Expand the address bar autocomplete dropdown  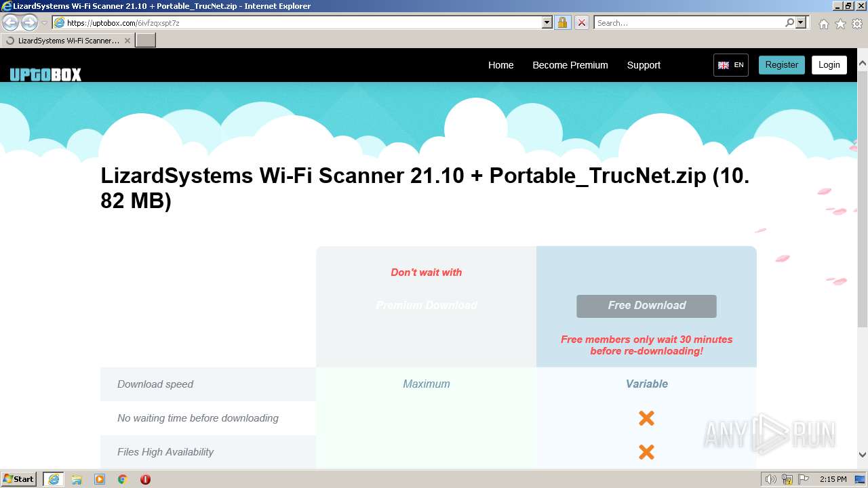point(547,23)
